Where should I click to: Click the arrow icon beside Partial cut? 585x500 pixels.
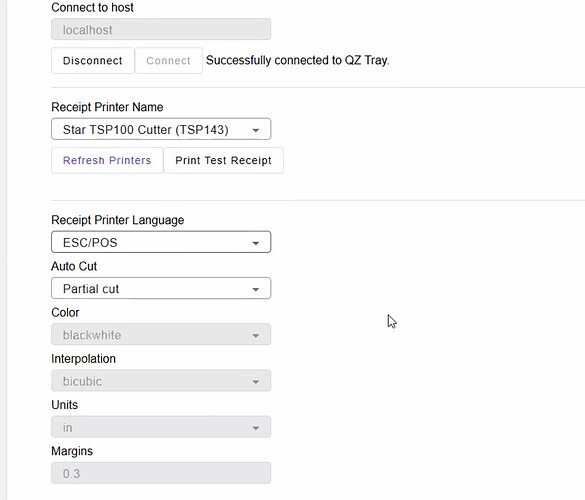[256, 290]
